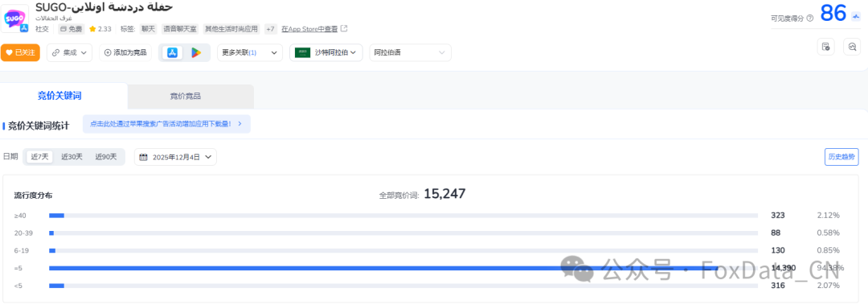868x305 pixels.
Task: Open the 集成 integration dropdown
Action: (69, 52)
